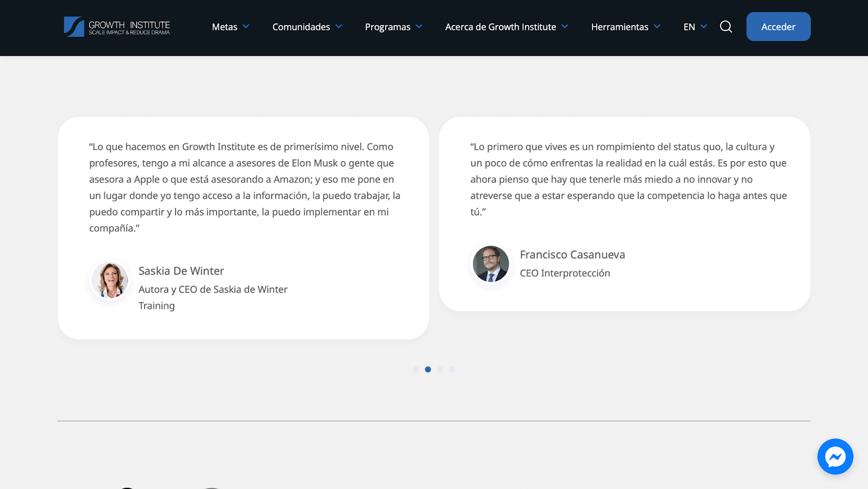The height and width of the screenshot is (489, 868).
Task: Open Acerca de Growth Institute menu
Action: click(x=501, y=27)
